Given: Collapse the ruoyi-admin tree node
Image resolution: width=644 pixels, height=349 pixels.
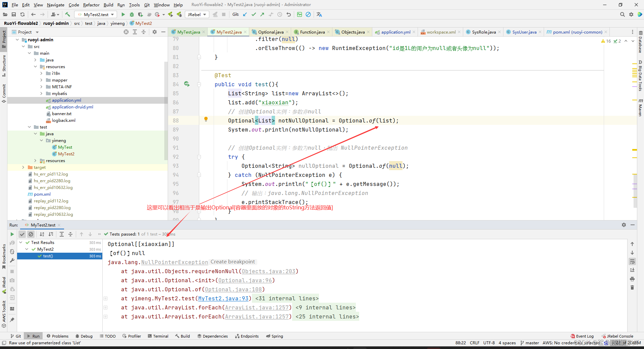Looking at the screenshot, I should (x=17, y=40).
